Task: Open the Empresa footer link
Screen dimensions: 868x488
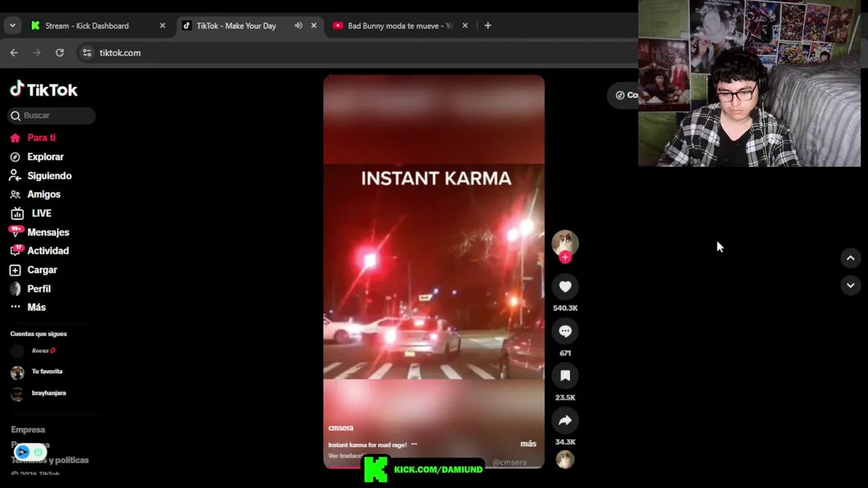Action: coord(28,430)
